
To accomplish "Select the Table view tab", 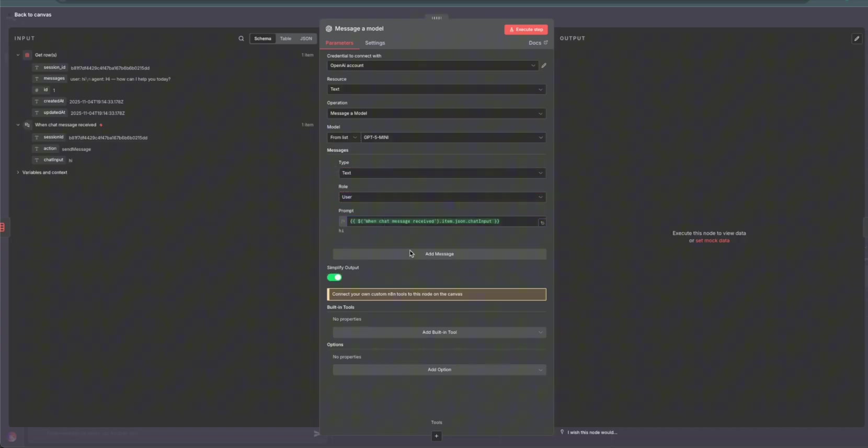I will (x=285, y=38).
